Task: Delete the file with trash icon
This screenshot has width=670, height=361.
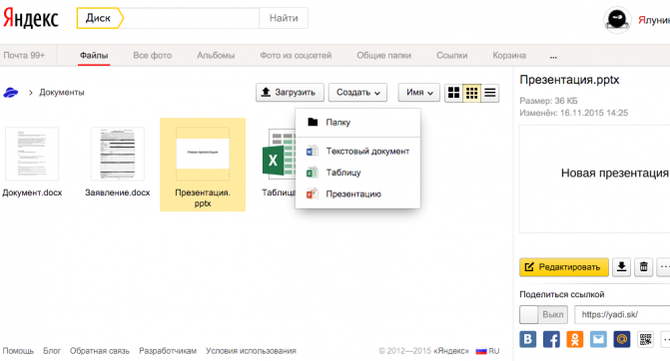Action: [644, 267]
